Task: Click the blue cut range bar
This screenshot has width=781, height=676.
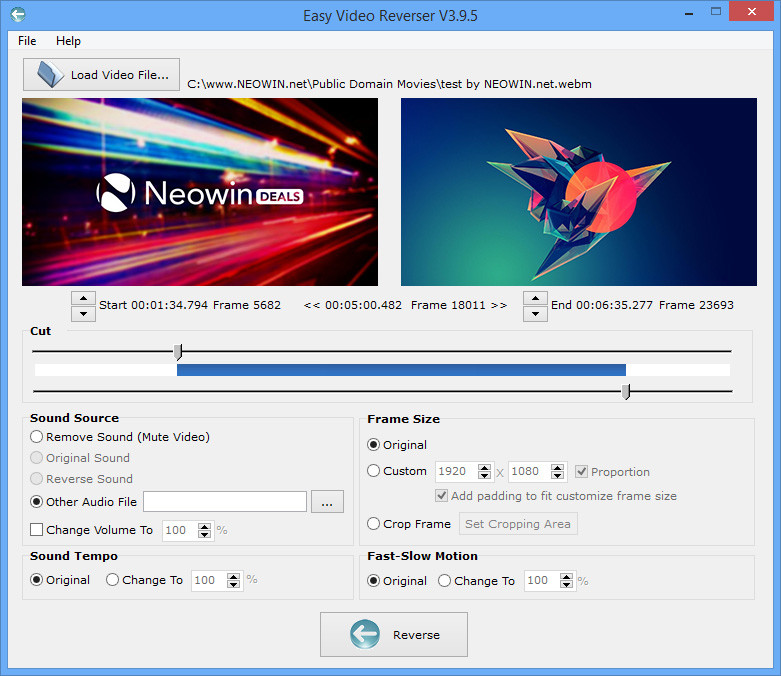Action: (x=401, y=370)
